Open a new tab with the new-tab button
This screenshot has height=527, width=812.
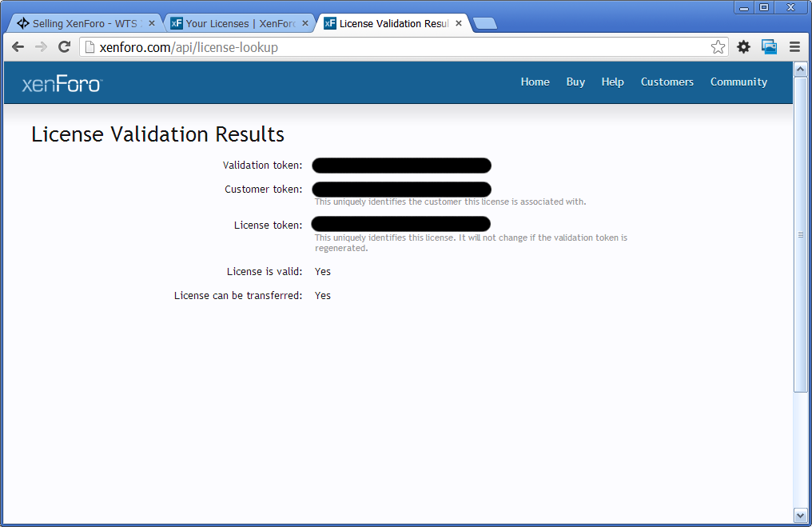485,24
